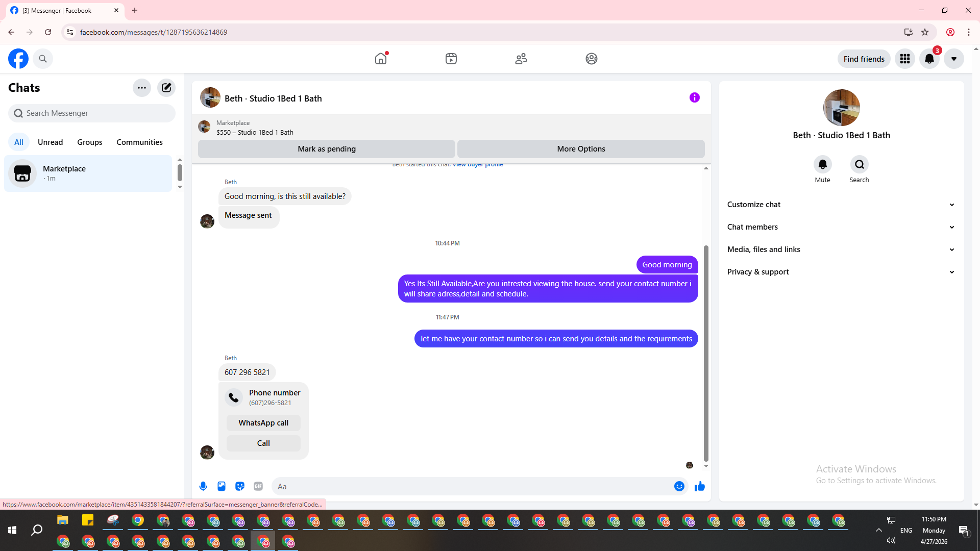
Task: Focus the Search Messenger field
Action: (x=92, y=113)
